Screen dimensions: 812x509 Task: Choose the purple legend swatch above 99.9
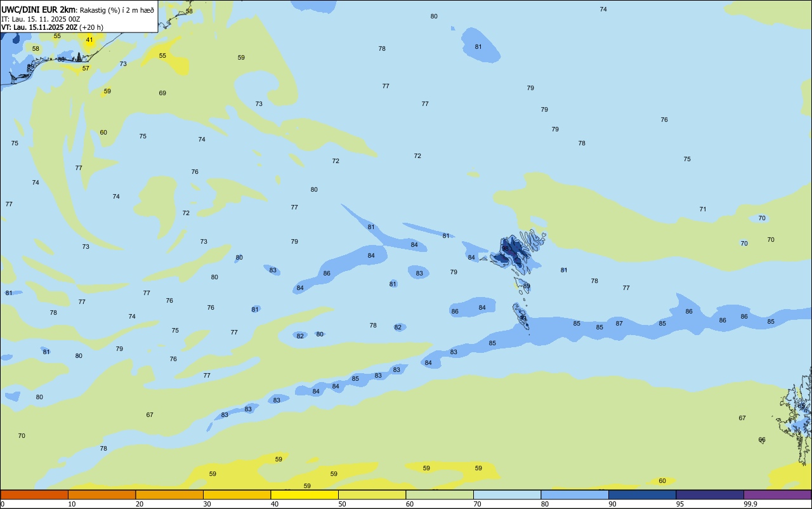click(778, 494)
